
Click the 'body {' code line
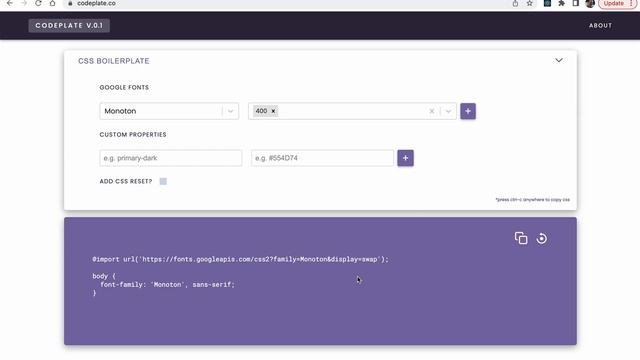[x=104, y=276]
